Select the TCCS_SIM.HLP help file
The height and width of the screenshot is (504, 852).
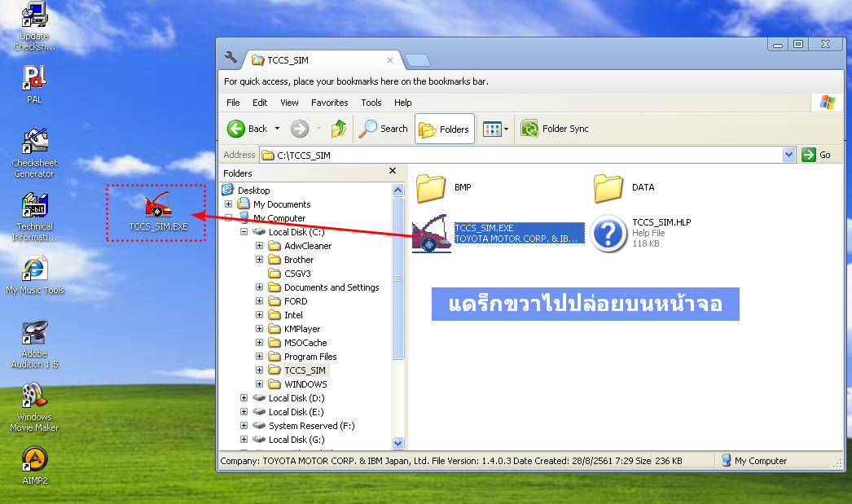pyautogui.click(x=641, y=234)
